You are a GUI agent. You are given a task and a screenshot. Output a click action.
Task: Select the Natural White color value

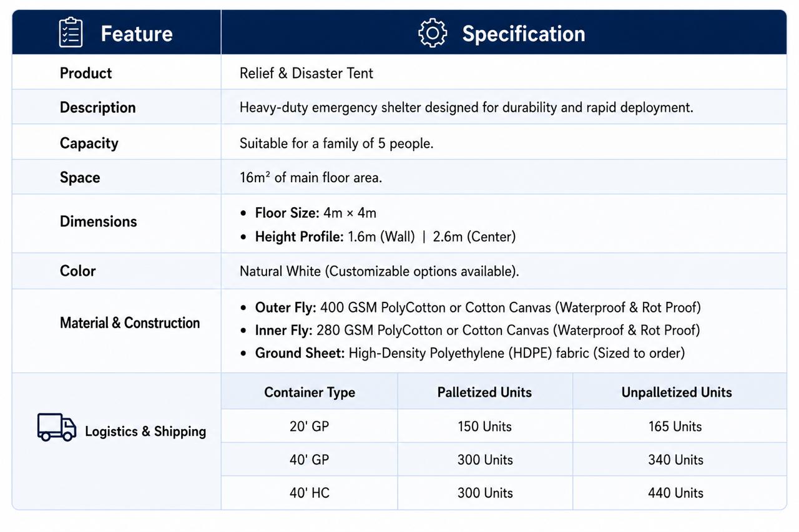coord(380,271)
